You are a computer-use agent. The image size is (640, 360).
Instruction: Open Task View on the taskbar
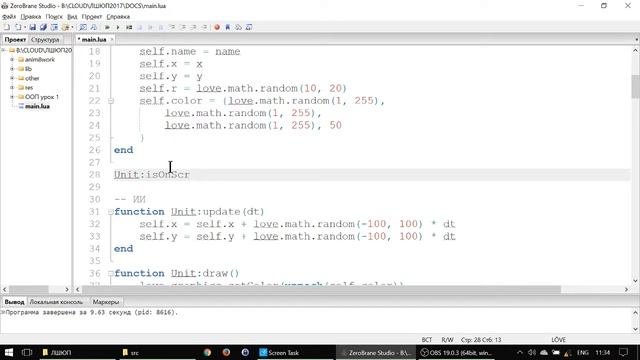coord(27,353)
